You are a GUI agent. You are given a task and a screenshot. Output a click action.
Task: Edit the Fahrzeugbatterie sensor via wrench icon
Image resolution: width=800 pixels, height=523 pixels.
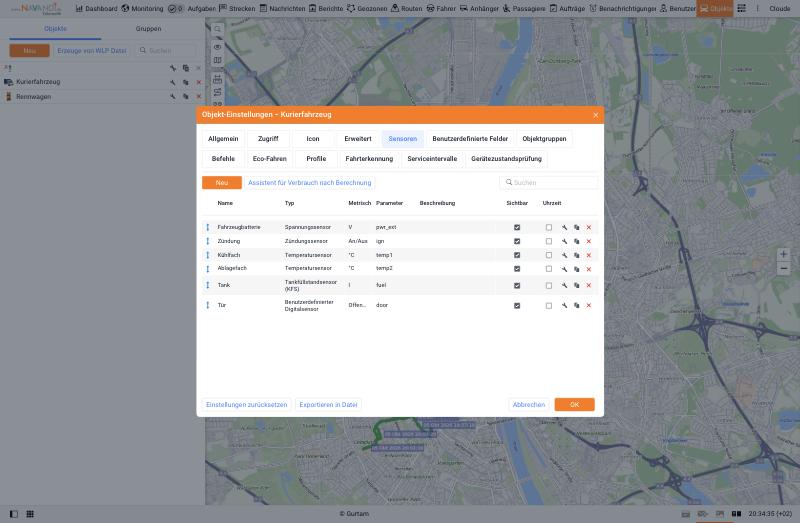pos(564,228)
